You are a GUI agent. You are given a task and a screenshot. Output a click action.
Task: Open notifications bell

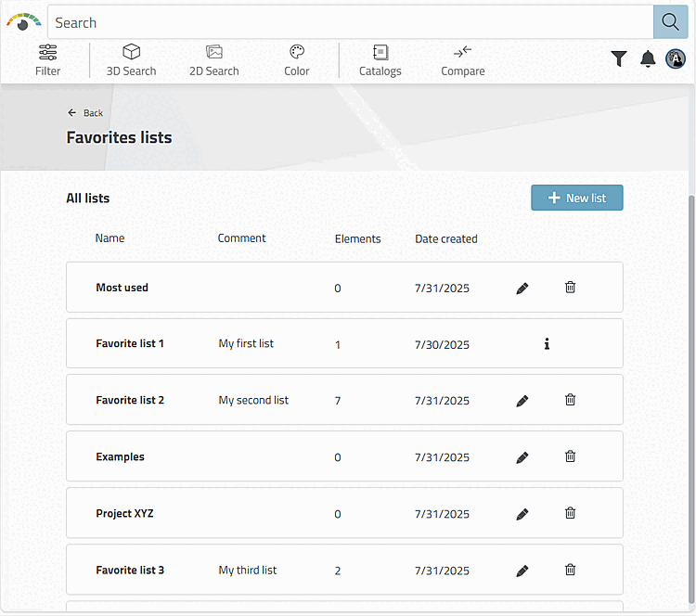(x=648, y=58)
